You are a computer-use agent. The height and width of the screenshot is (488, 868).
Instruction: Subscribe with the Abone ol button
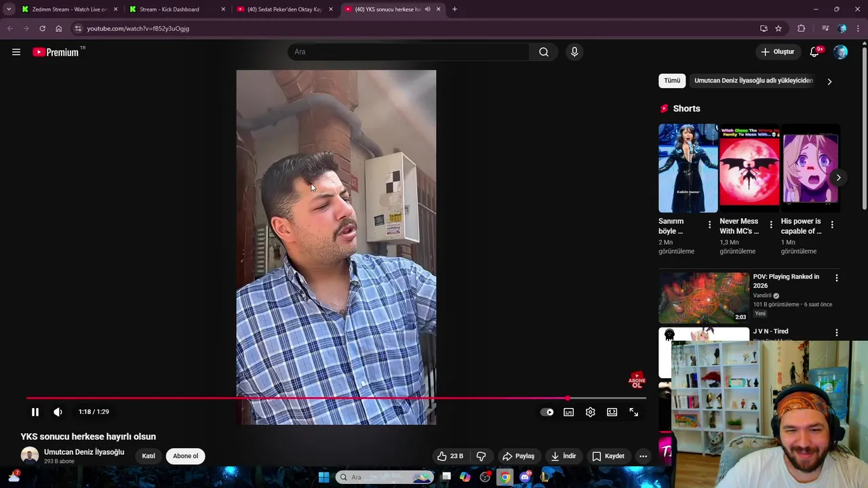[x=186, y=456]
